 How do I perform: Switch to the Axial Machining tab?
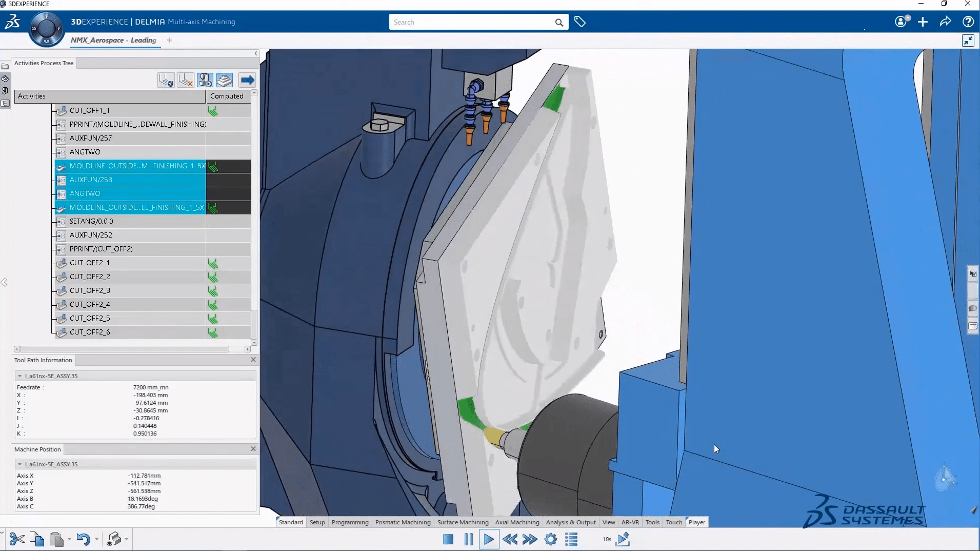tap(517, 522)
